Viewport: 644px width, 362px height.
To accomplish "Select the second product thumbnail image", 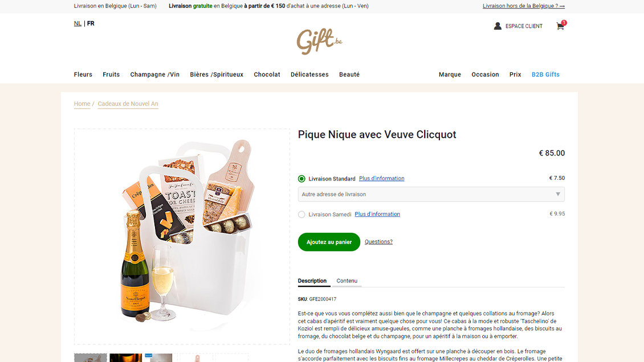I will [126, 357].
